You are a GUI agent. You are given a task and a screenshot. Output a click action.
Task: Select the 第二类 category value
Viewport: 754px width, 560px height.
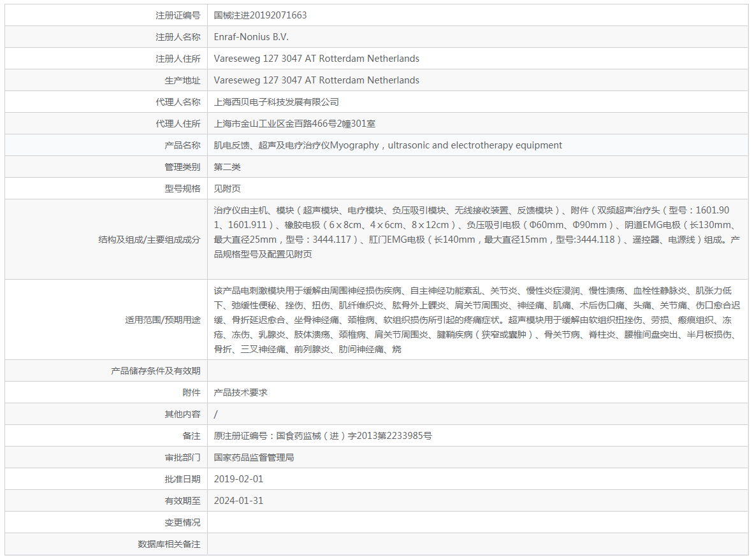(227, 167)
